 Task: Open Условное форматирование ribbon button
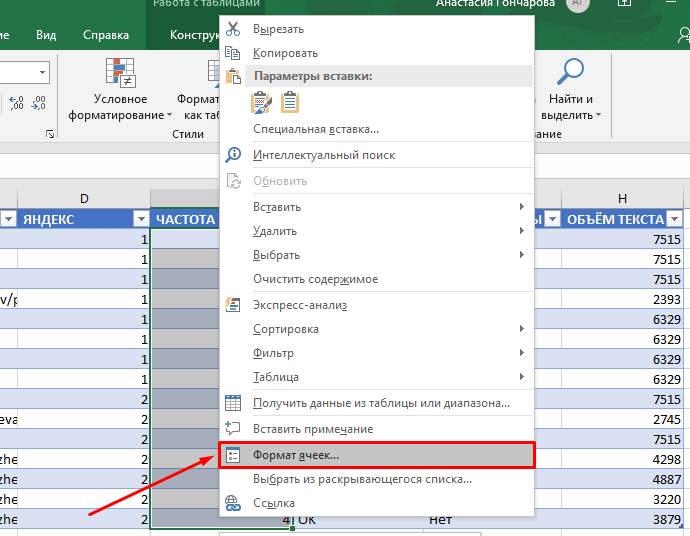tap(120, 90)
